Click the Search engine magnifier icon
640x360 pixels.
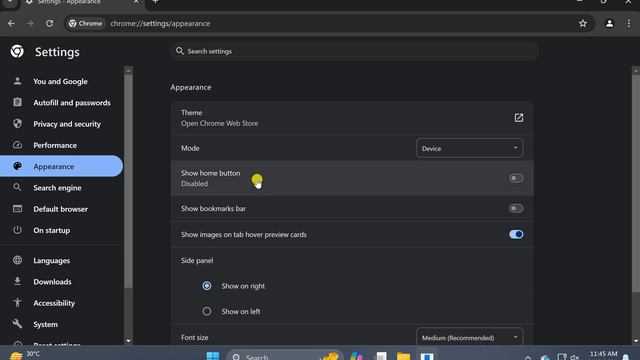tap(17, 187)
